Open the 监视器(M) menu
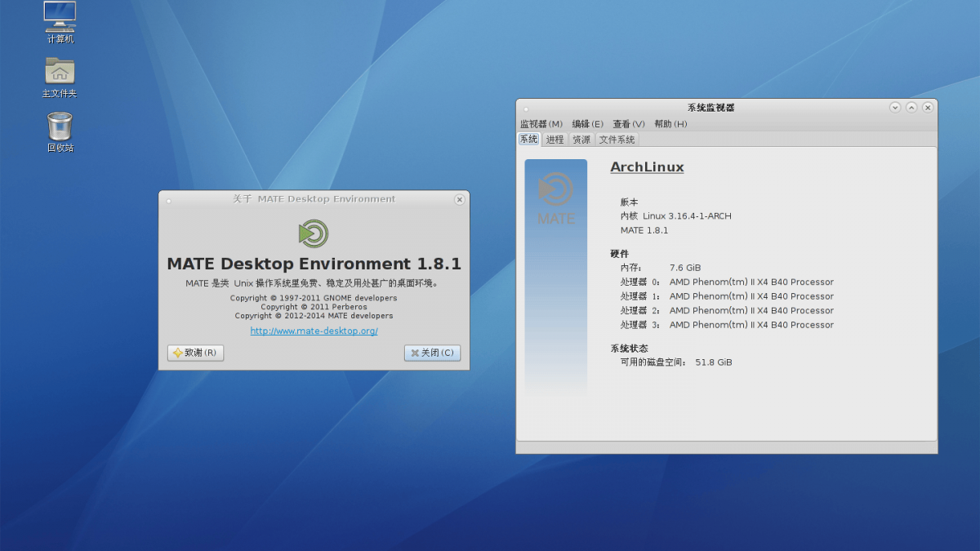 click(541, 124)
